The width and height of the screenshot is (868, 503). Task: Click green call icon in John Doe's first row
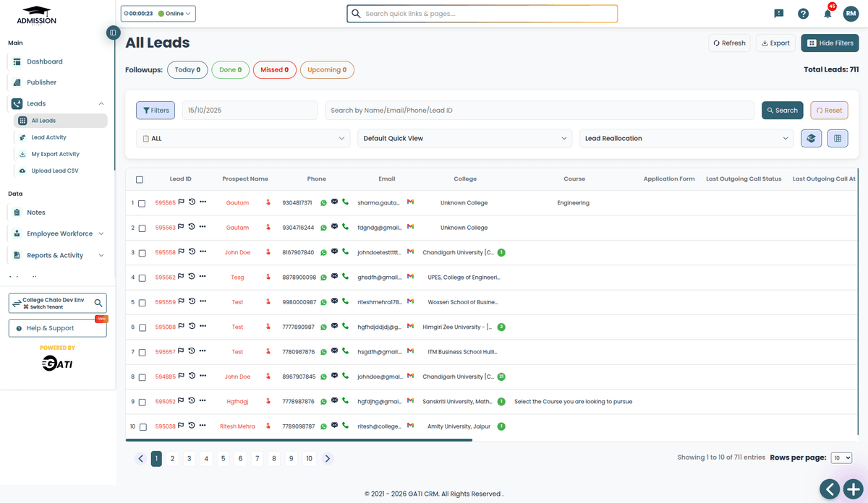tap(345, 252)
